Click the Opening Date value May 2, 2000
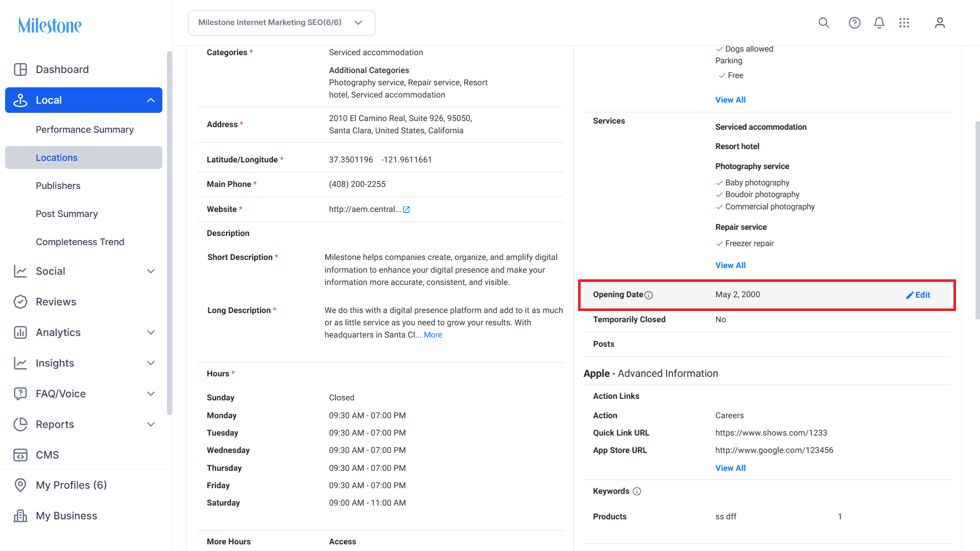This screenshot has width=980, height=551. [737, 295]
